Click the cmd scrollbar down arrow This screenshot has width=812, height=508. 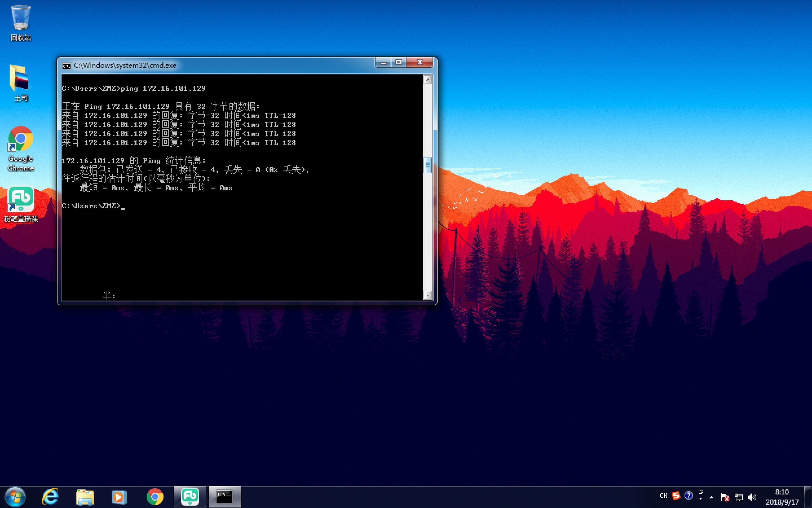pyautogui.click(x=427, y=295)
